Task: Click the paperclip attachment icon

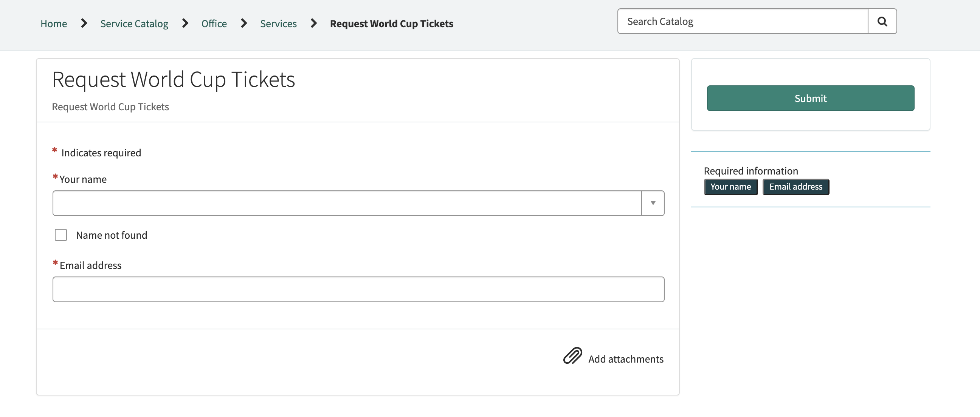Action: (572, 355)
